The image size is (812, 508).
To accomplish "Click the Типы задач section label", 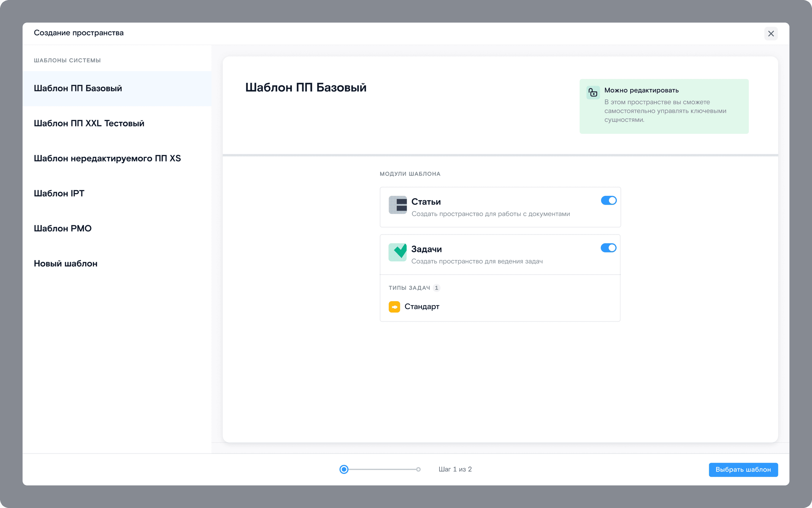I will pyautogui.click(x=409, y=288).
